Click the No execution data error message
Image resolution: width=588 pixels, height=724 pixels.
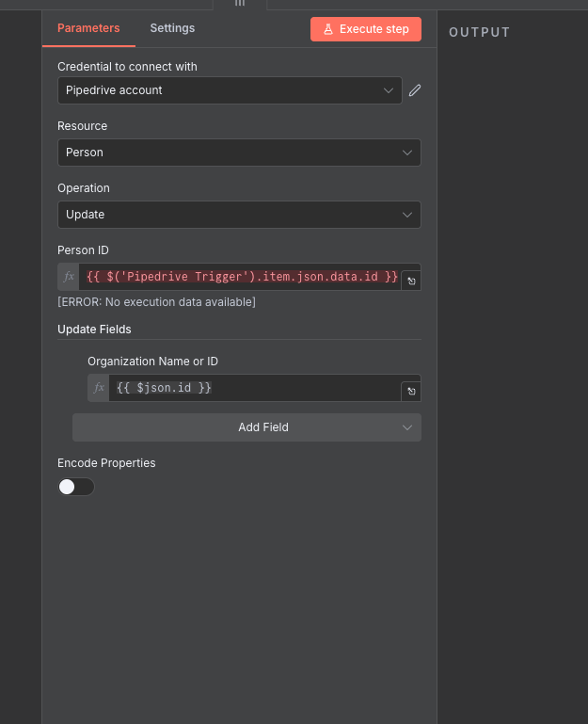[x=156, y=302]
